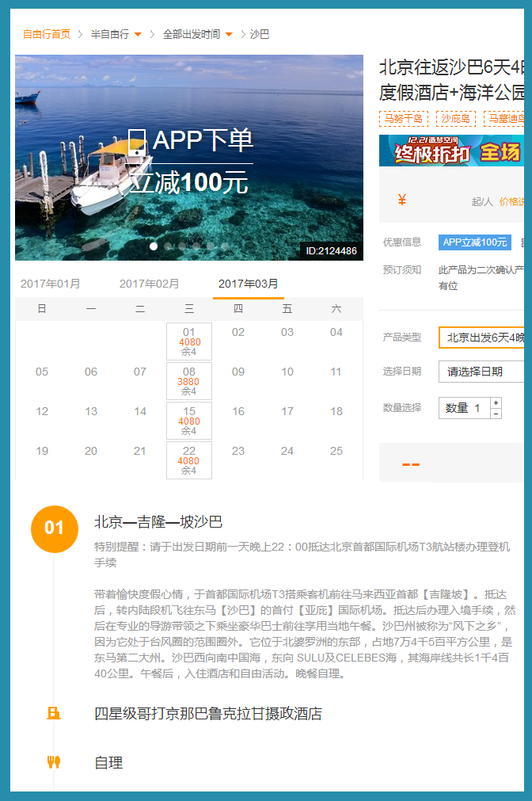The width and height of the screenshot is (532, 801).
Task: Click the phone icon beside APP下单
Action: tap(137, 142)
